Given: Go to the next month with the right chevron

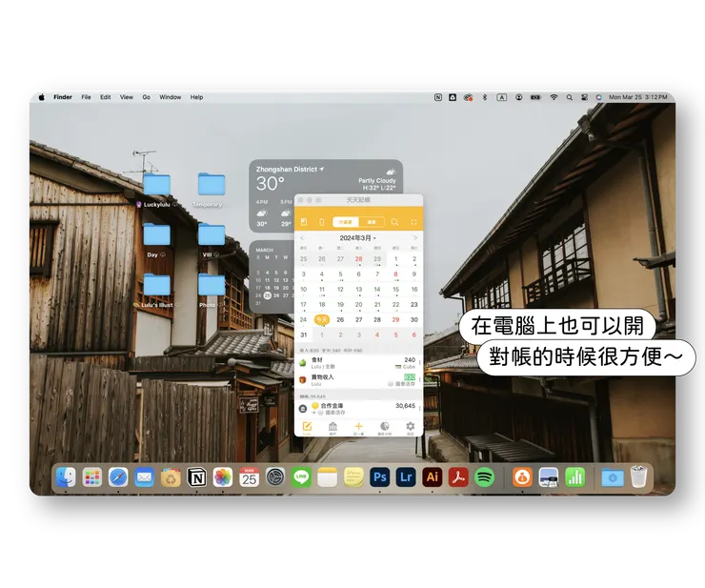Looking at the screenshot, I should coord(415,237).
